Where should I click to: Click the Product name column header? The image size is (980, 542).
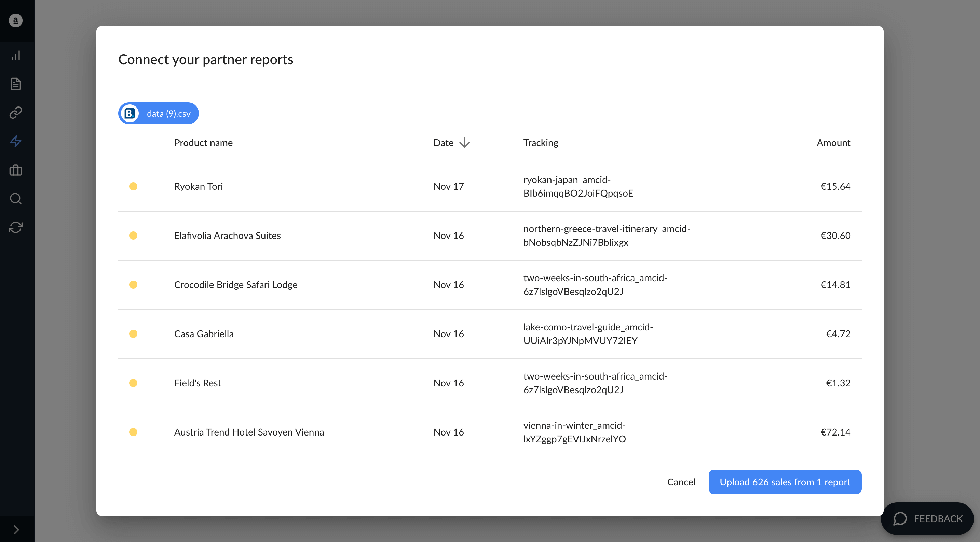tap(203, 143)
